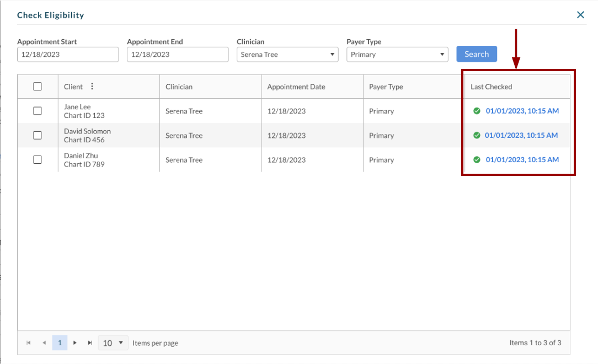
Task: Go to first page of results
Action: (x=29, y=343)
